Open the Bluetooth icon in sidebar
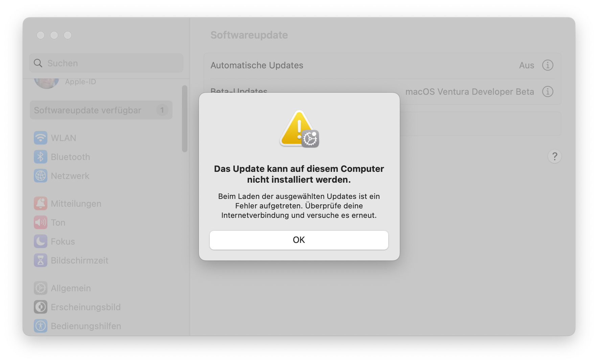598x364 pixels. [41, 157]
